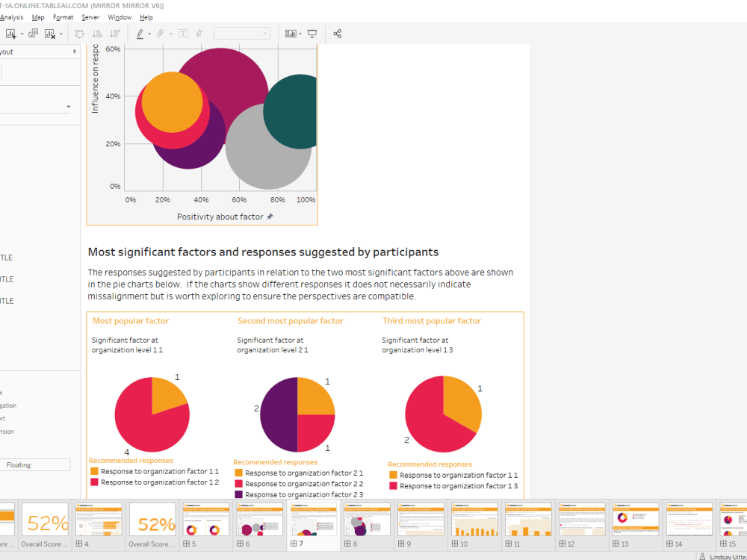This screenshot has width=747, height=560.
Task: Open the Highlight pen dropdown arrow
Action: (x=149, y=34)
